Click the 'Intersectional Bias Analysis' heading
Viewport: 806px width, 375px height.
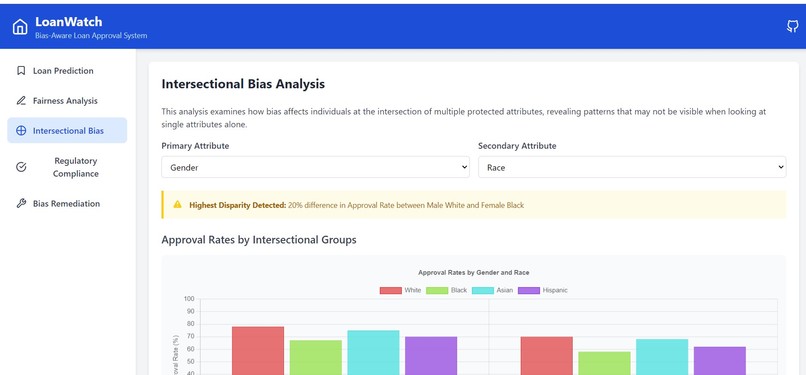(243, 84)
